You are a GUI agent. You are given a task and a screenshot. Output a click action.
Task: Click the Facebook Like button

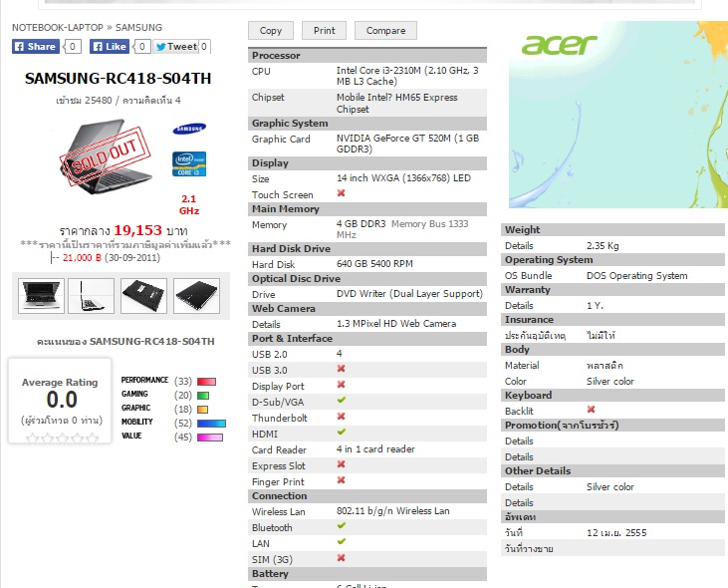point(110,47)
